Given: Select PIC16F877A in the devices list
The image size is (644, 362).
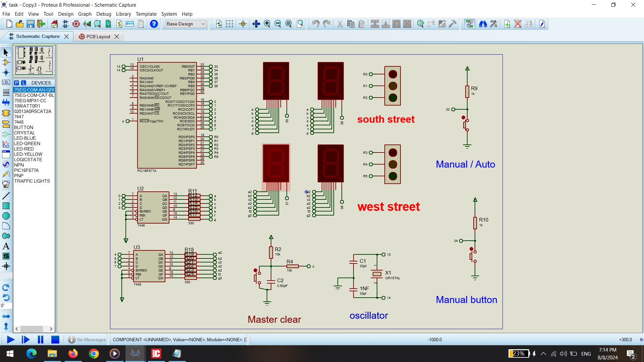Looking at the screenshot, I should coord(26,170).
